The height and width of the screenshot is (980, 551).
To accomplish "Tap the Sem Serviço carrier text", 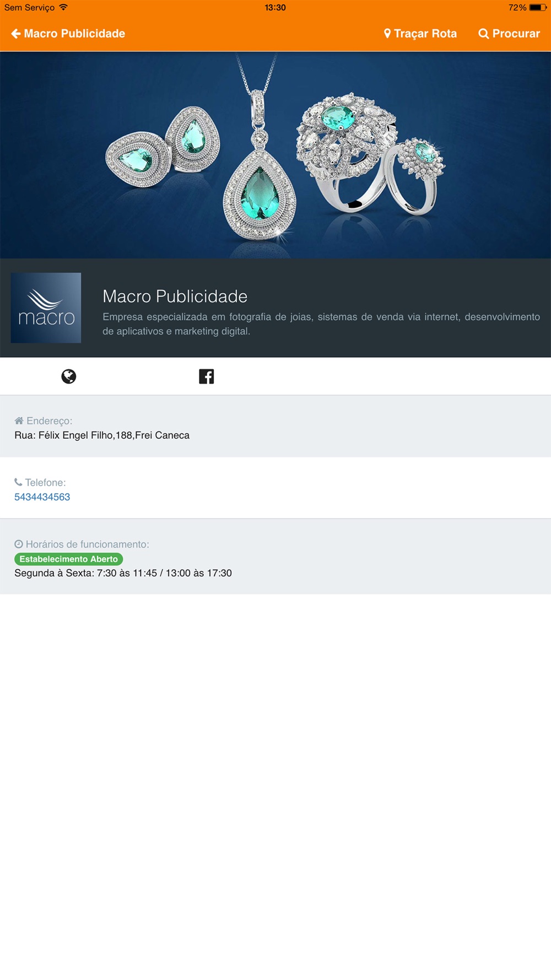I will point(30,8).
